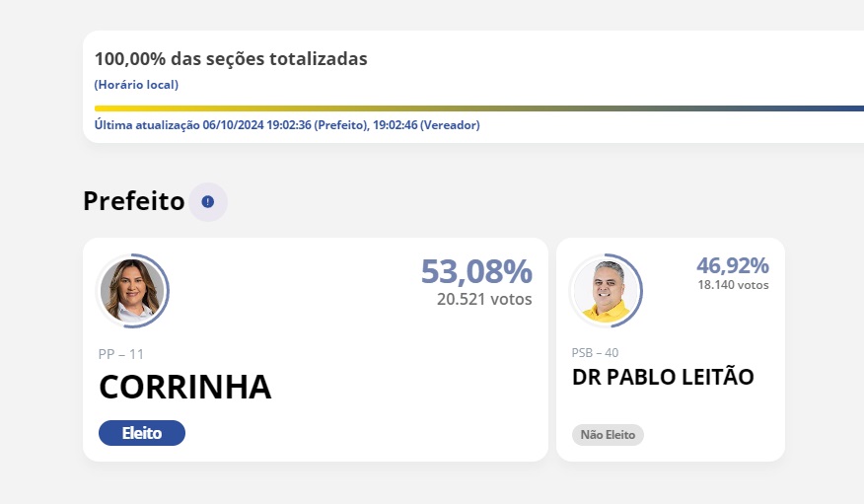Click Corrinha's candidate photo
The width and height of the screenshot is (864, 504).
tap(132, 290)
